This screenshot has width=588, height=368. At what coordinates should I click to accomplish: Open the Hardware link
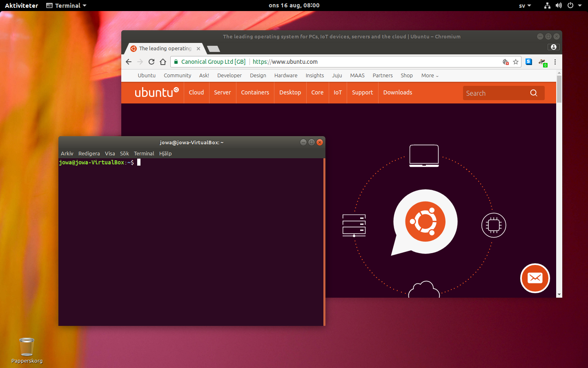coord(286,76)
